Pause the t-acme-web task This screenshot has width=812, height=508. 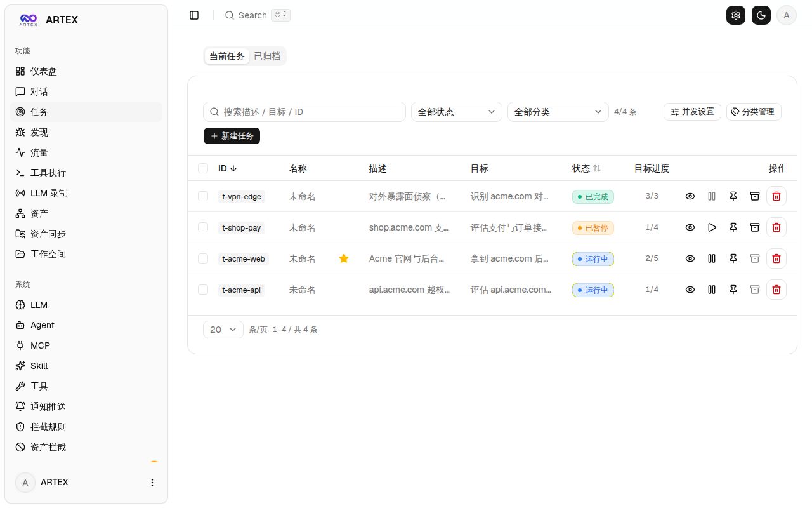712,258
